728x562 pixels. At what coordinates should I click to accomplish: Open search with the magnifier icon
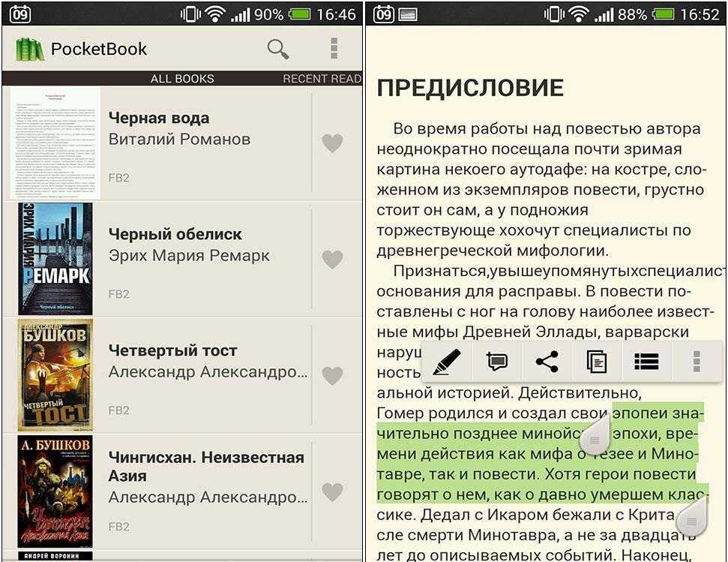[x=278, y=49]
